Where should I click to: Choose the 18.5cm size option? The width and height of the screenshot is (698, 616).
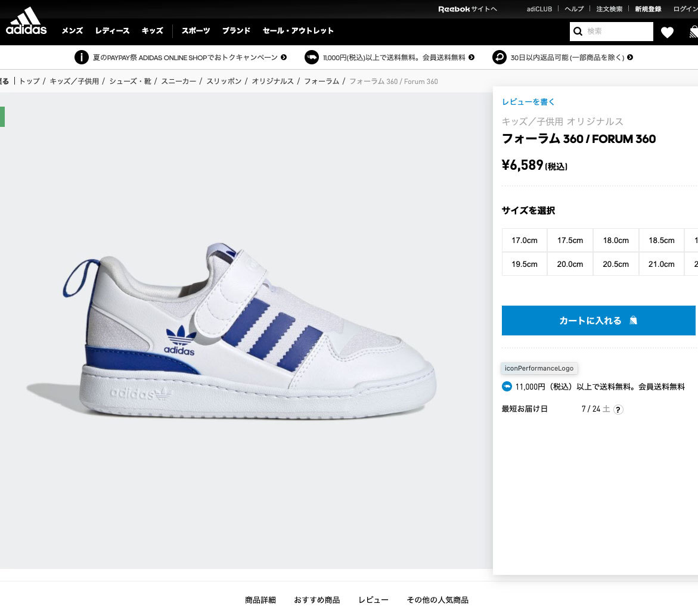(662, 240)
